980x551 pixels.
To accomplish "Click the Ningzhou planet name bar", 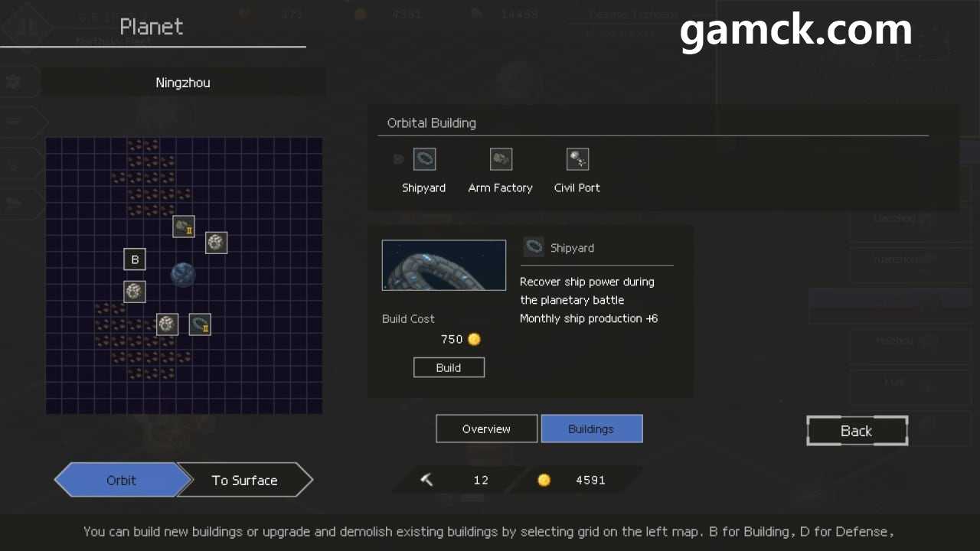I will click(183, 83).
